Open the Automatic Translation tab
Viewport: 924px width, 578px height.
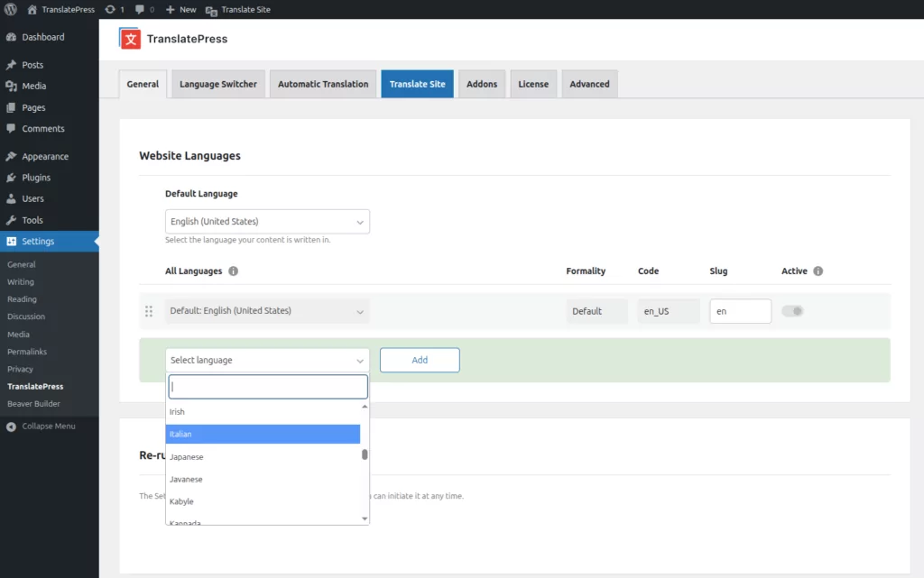click(x=323, y=84)
